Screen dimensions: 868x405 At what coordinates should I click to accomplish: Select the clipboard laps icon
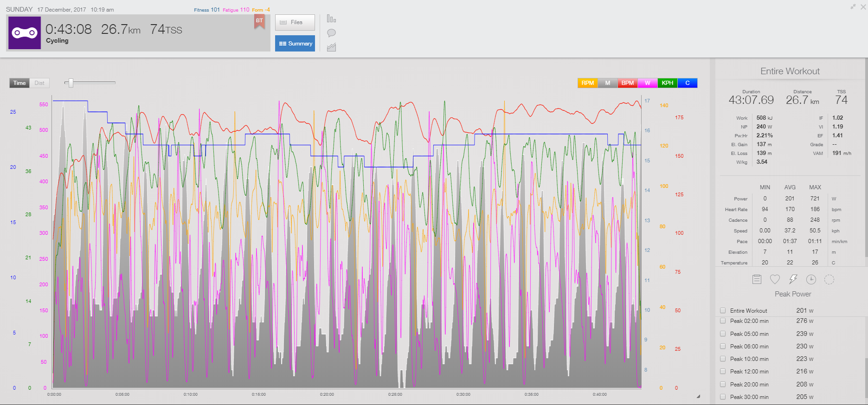click(757, 279)
